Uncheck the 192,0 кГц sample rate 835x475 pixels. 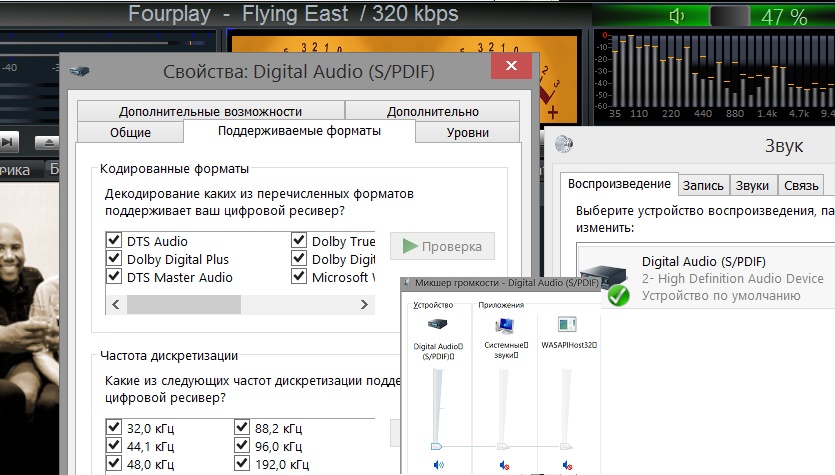click(x=241, y=464)
